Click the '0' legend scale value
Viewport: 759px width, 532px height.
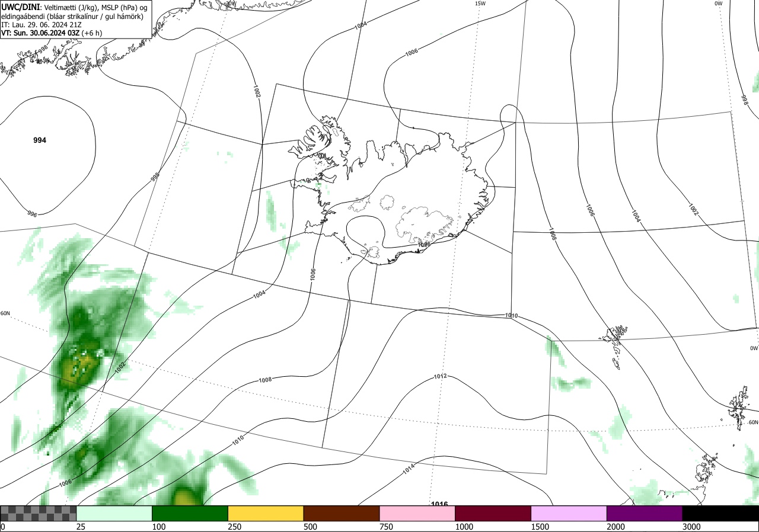pos(2,527)
